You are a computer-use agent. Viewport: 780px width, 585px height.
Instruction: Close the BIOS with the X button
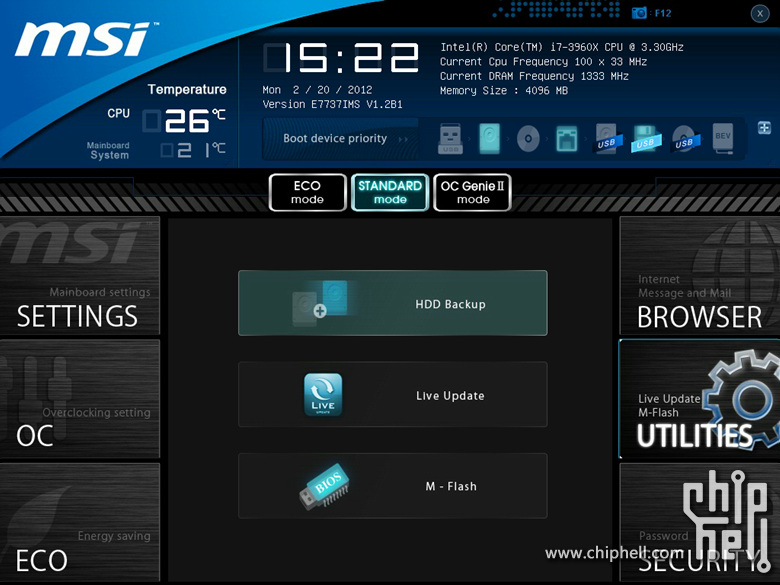point(760,14)
